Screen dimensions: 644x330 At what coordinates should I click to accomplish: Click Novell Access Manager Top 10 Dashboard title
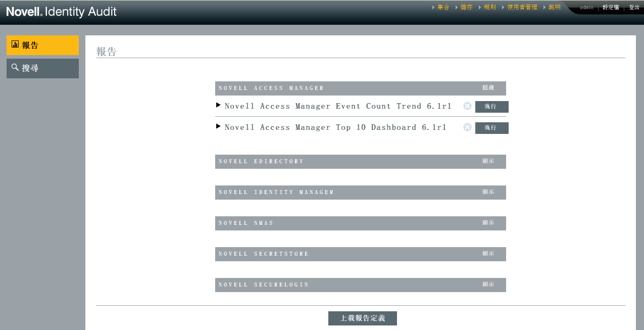pos(335,127)
